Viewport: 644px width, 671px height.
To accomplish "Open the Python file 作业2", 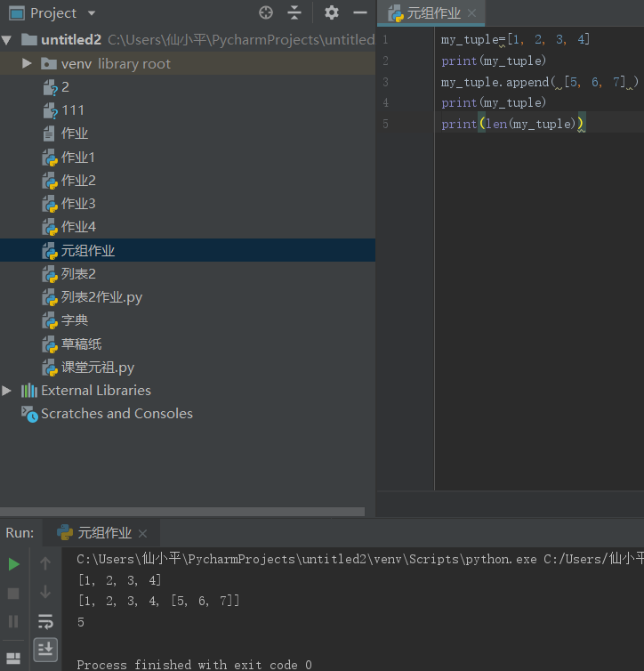I will [x=78, y=180].
